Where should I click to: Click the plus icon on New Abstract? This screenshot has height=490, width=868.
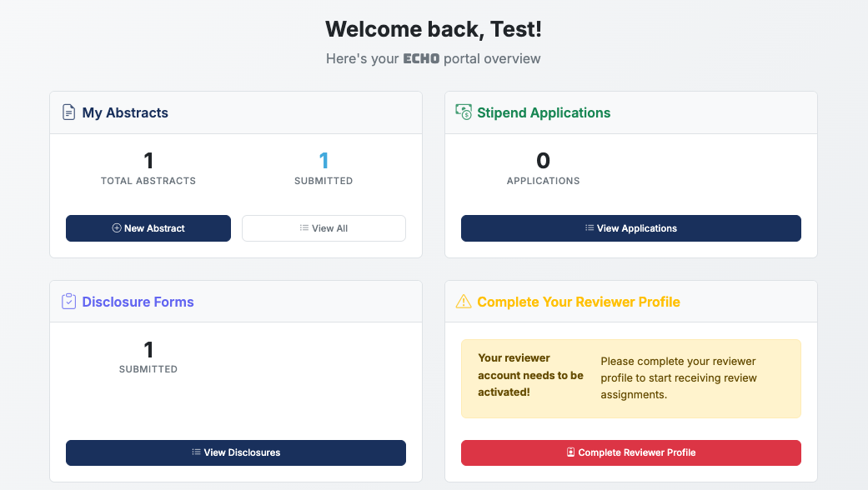pyautogui.click(x=117, y=228)
